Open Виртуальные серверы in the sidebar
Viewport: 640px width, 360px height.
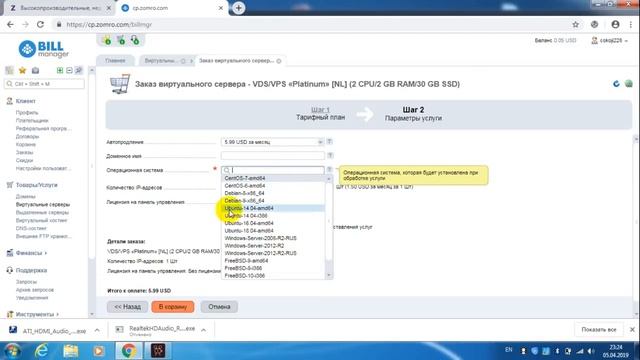[43, 204]
